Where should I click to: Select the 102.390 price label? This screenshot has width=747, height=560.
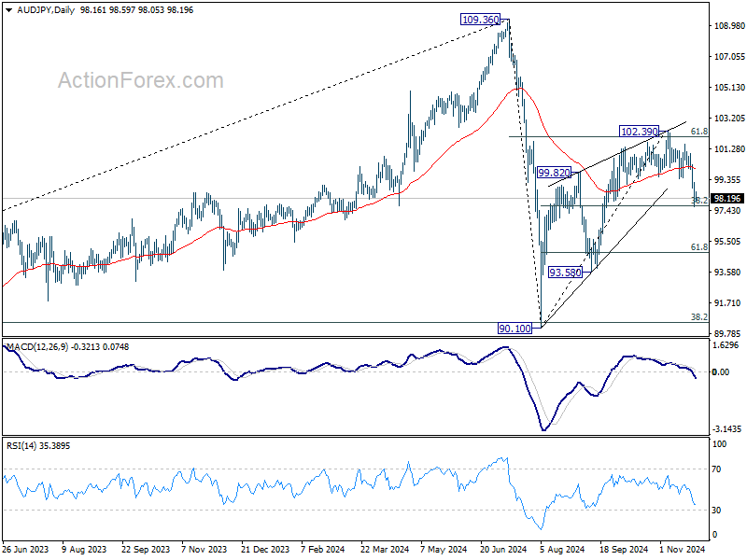point(640,131)
